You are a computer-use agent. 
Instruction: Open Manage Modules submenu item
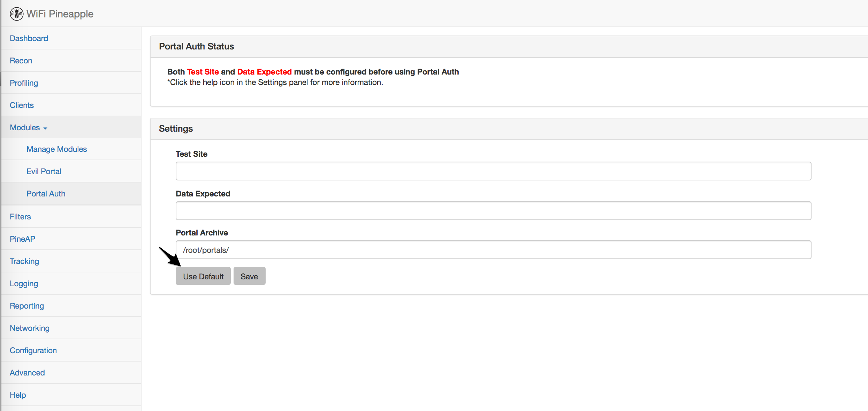point(57,149)
